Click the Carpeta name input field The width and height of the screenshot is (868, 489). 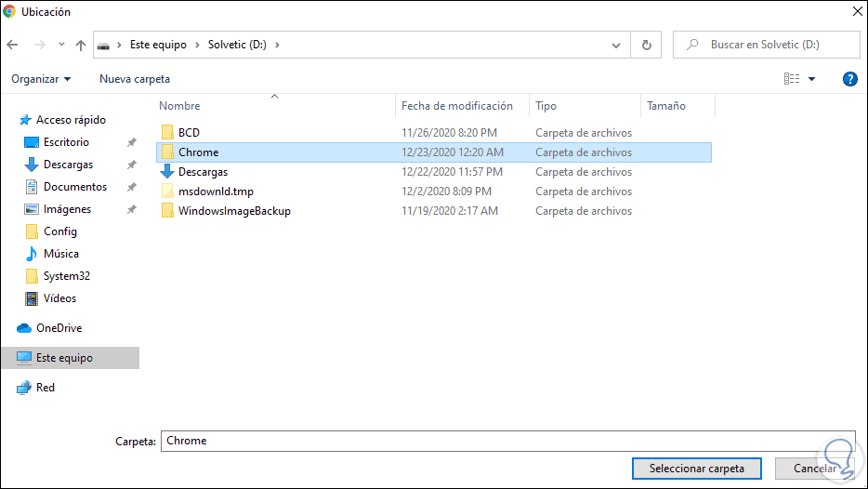(x=507, y=441)
